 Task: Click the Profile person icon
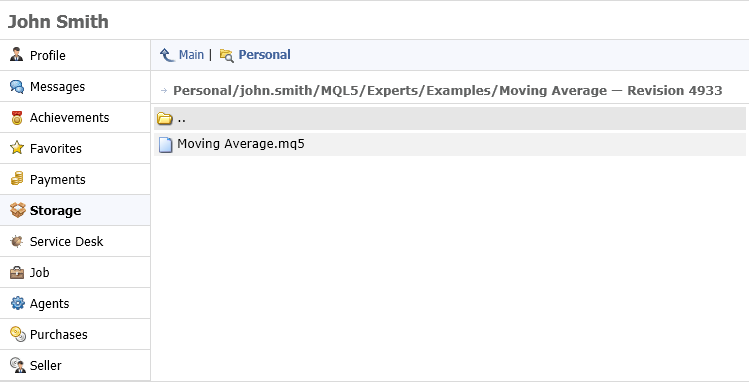coord(17,55)
